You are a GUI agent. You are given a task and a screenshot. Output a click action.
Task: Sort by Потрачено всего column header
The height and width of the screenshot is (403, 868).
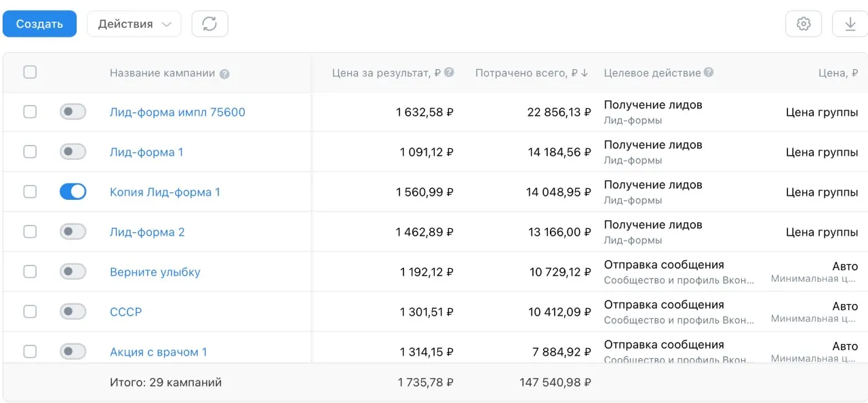(x=526, y=73)
